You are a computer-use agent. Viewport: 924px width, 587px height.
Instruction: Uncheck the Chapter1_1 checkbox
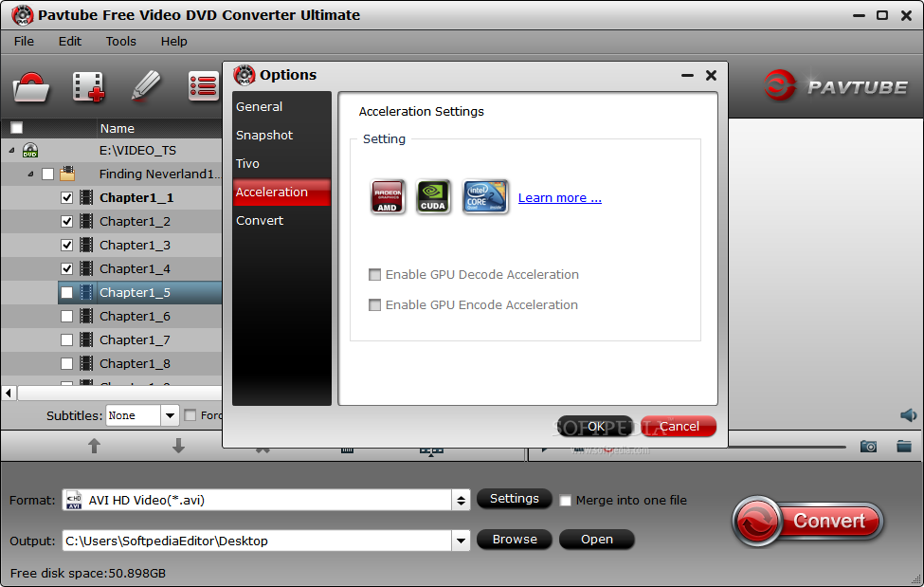(x=66, y=197)
